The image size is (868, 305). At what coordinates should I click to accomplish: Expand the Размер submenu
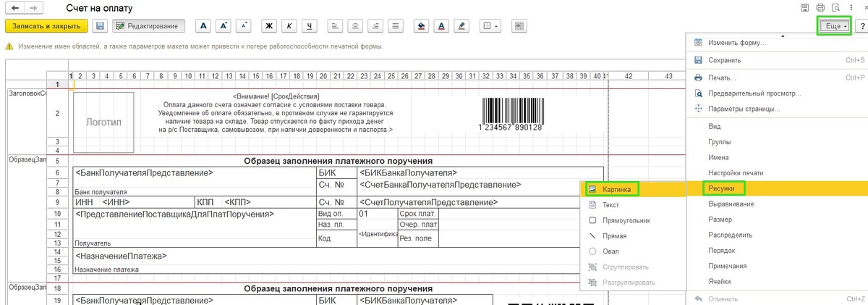tap(777, 220)
